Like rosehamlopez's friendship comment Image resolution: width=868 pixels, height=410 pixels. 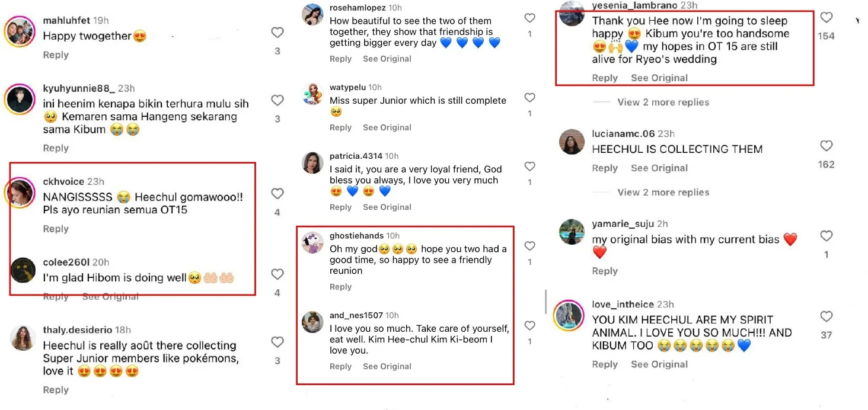click(529, 18)
